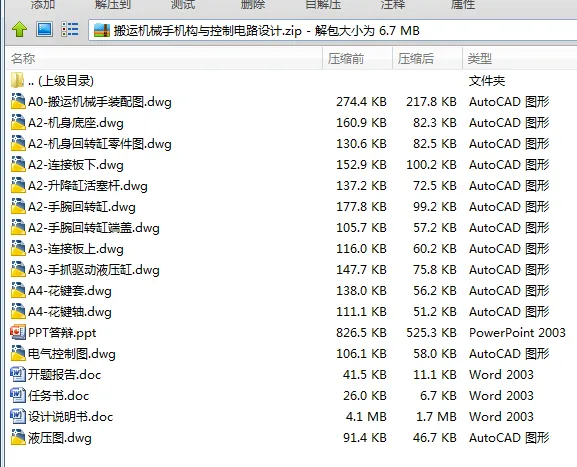Click the 160.9 KB size cell
The image size is (577, 467).
[361, 122]
